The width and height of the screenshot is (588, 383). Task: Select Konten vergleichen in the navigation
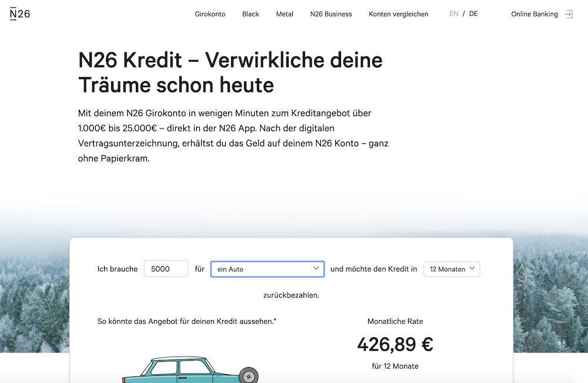point(399,14)
